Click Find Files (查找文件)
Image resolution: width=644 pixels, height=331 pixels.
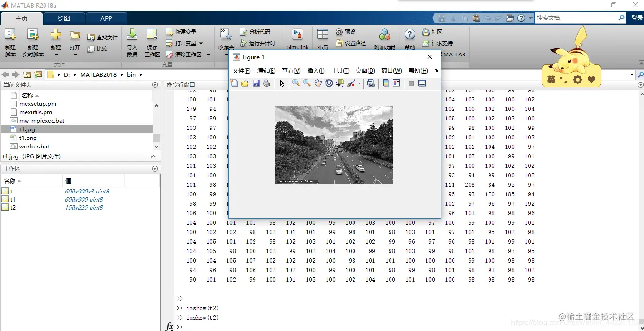click(102, 37)
